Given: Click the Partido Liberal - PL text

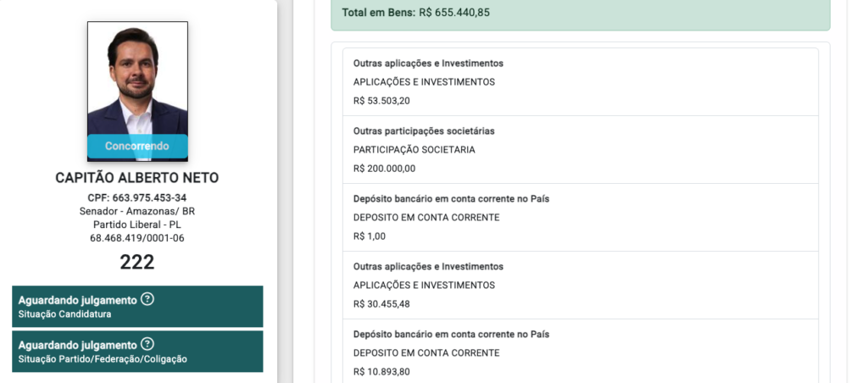Looking at the screenshot, I should (137, 225).
